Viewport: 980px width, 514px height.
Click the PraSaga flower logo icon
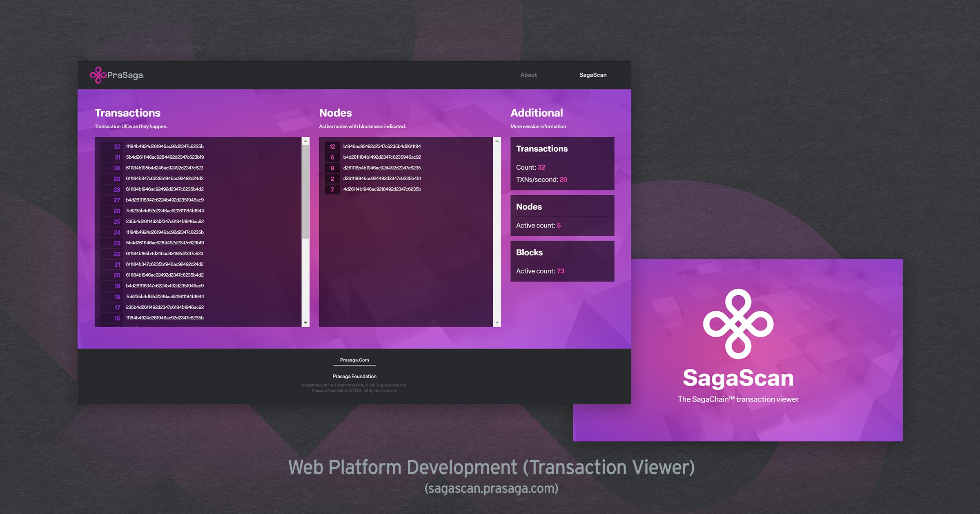[98, 75]
